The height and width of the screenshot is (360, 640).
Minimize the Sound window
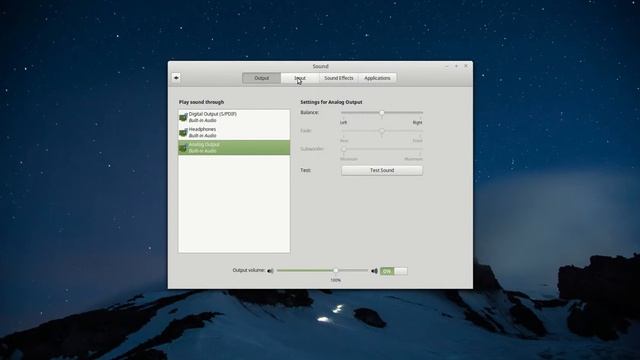tap(447, 66)
